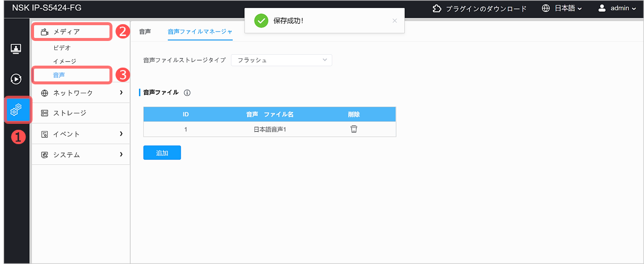Open the ビデオ settings page
This screenshot has height=264, width=644.
(x=62, y=48)
